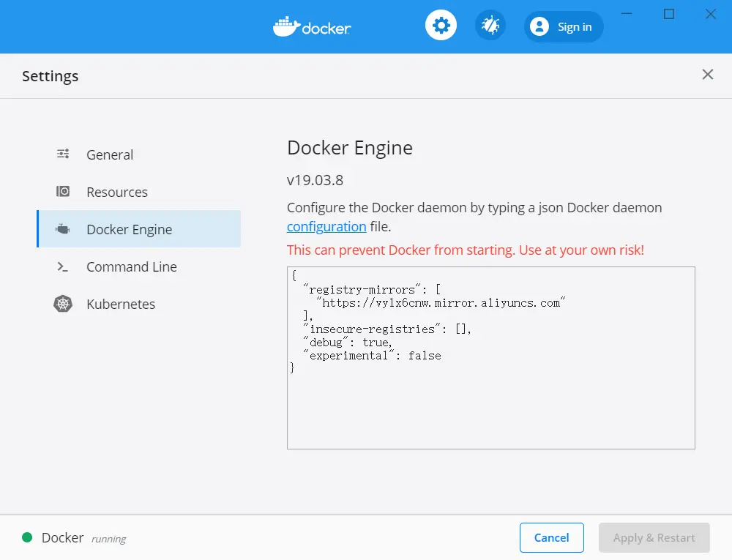The height and width of the screenshot is (560, 732).
Task: Click the Sign in button
Action: [564, 26]
